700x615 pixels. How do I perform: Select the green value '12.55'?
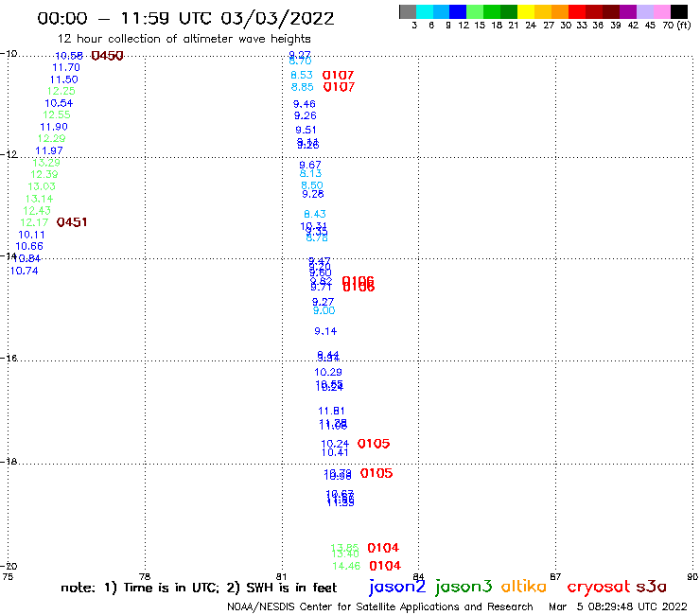coord(56,114)
